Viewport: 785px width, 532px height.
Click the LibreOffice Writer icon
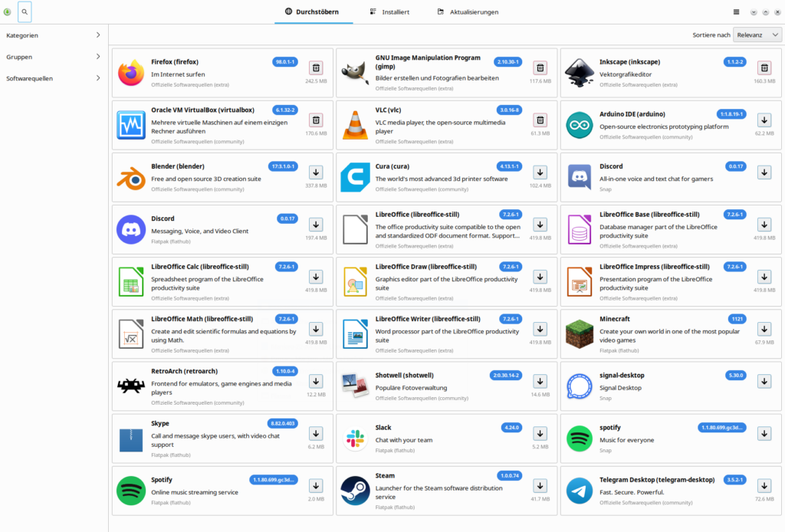click(x=355, y=334)
